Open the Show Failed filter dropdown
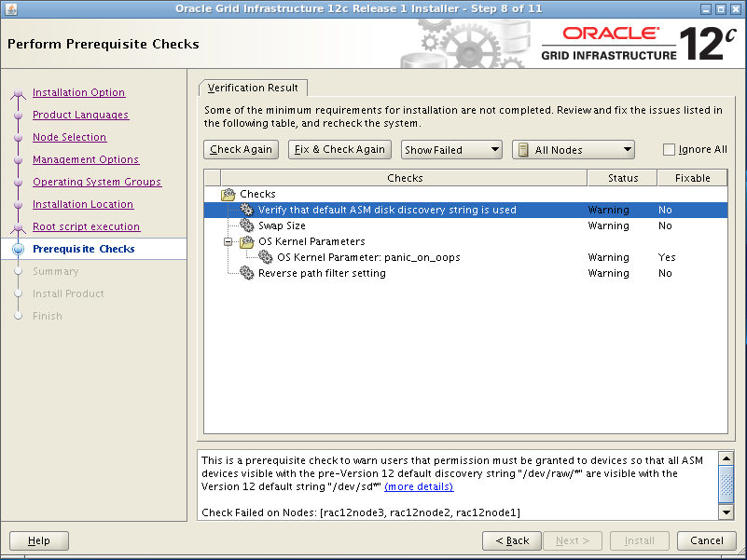The image size is (747, 560). coord(452,149)
